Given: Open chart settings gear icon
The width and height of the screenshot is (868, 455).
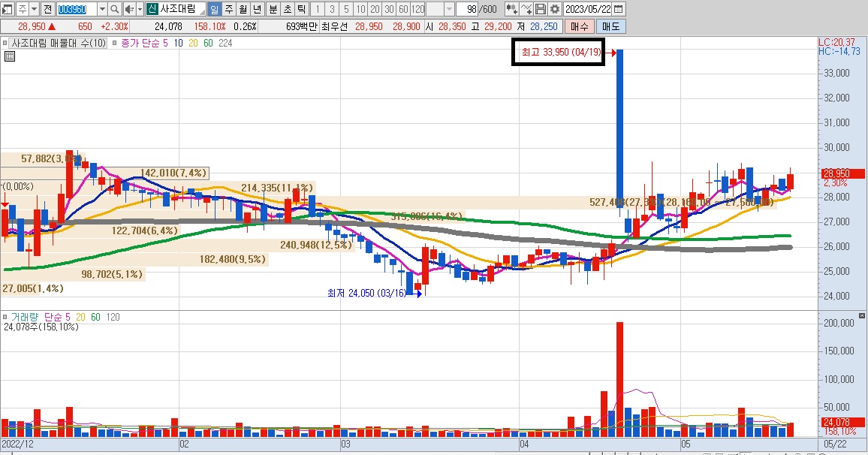Looking at the screenshot, I should (555, 9).
